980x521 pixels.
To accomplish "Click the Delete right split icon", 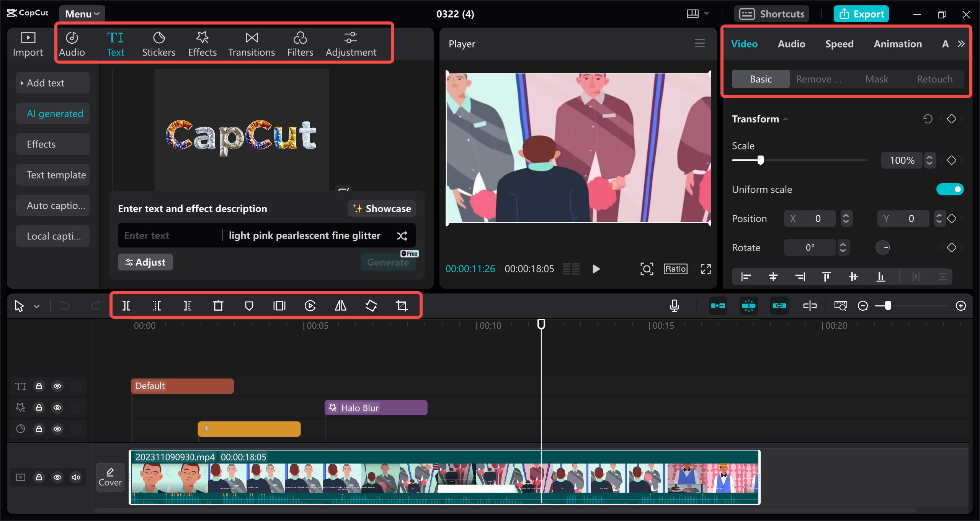I will tap(188, 306).
